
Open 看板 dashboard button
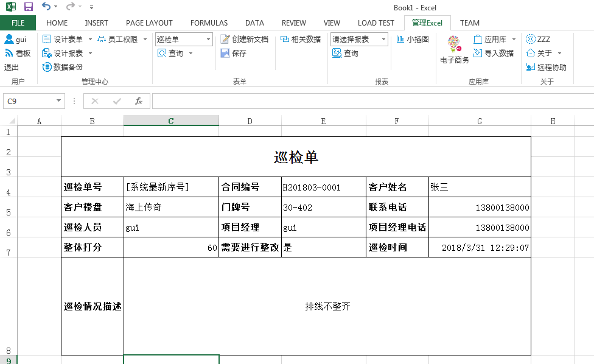pyautogui.click(x=18, y=53)
